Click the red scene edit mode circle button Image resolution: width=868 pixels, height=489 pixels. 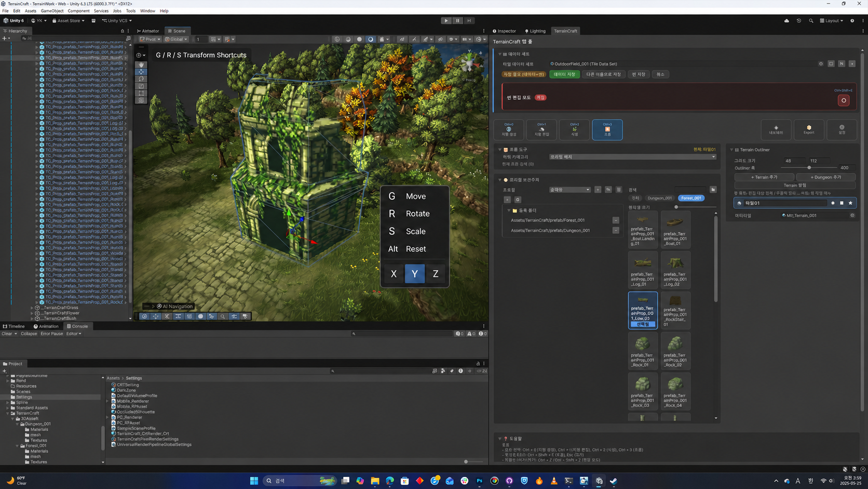click(x=844, y=100)
